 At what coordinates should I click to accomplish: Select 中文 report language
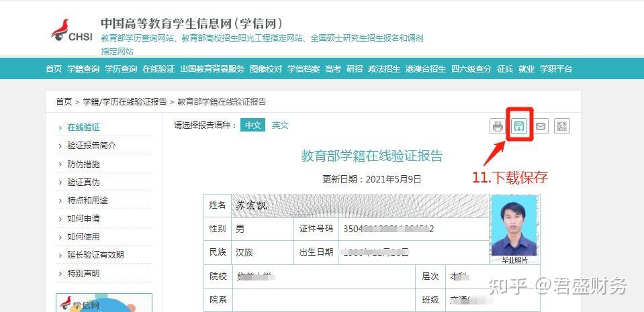click(x=253, y=125)
